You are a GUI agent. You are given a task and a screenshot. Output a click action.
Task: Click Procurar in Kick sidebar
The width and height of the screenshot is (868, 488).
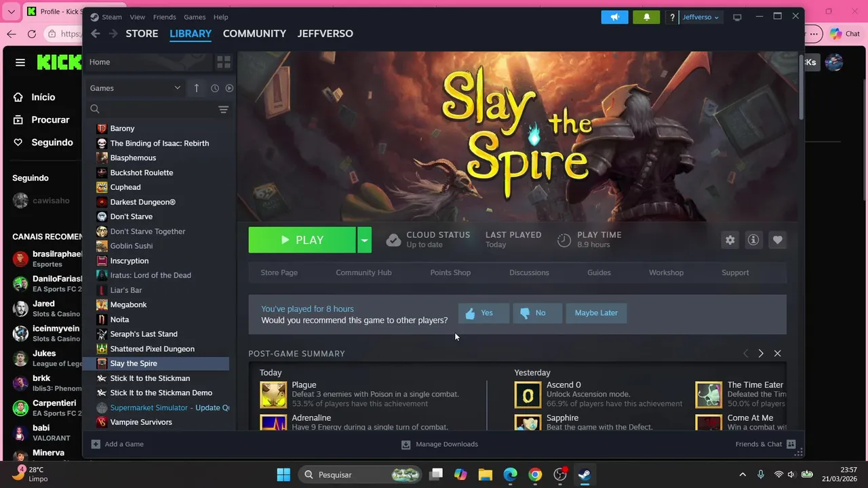tap(50, 120)
